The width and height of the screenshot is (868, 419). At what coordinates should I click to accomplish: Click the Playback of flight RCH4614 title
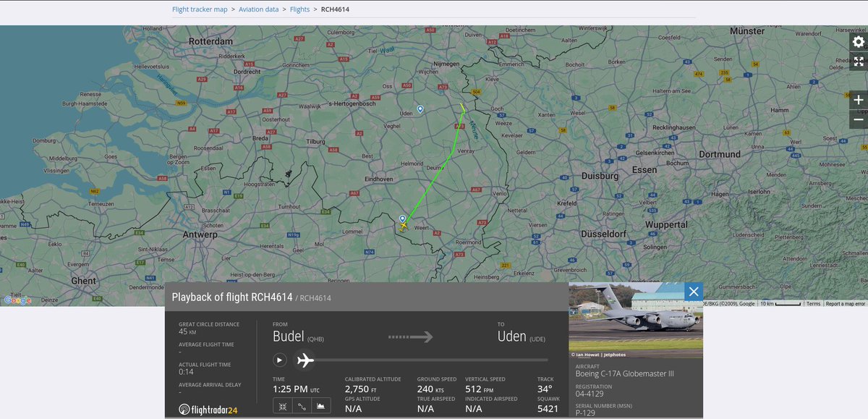[232, 297]
